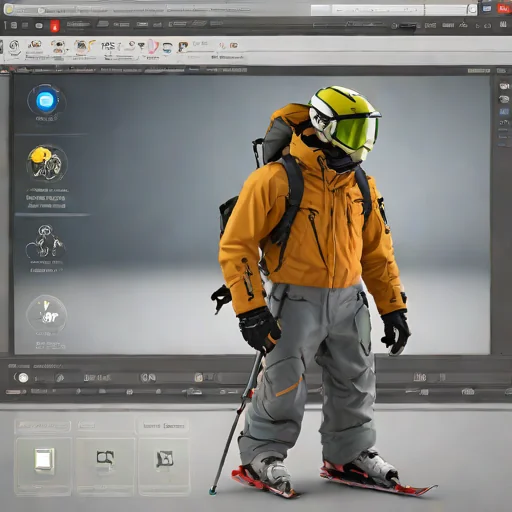Switch to the rightmost tab above the tiles
This screenshot has height=512, width=512.
pyautogui.click(x=163, y=426)
